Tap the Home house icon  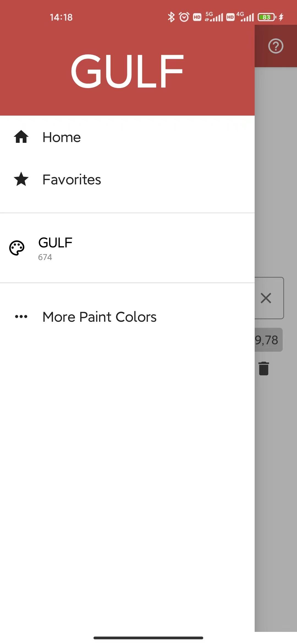tap(21, 137)
